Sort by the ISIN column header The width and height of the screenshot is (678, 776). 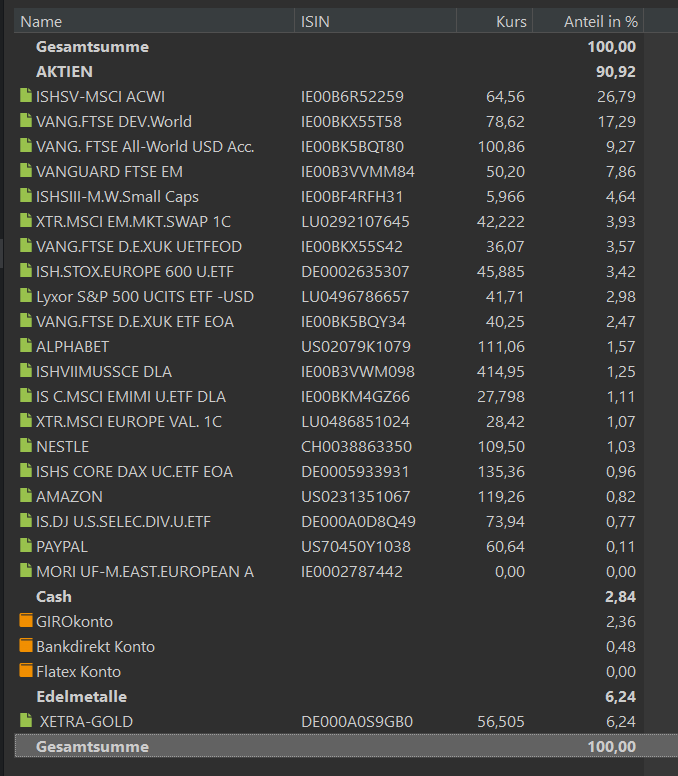click(375, 21)
